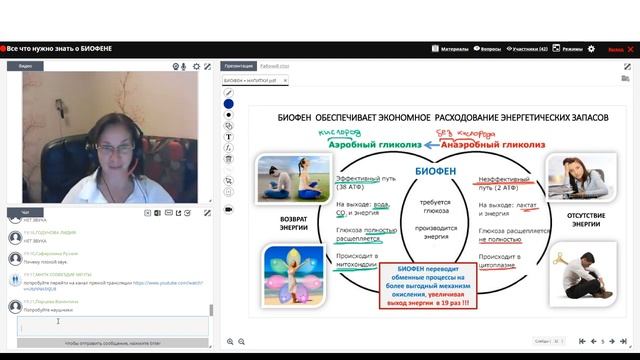Open video panel settings gear

pyautogui.click(x=196, y=66)
